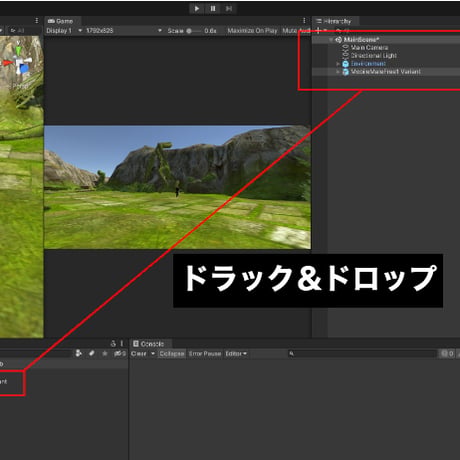Click the Environment prefab cube icon

[346, 64]
